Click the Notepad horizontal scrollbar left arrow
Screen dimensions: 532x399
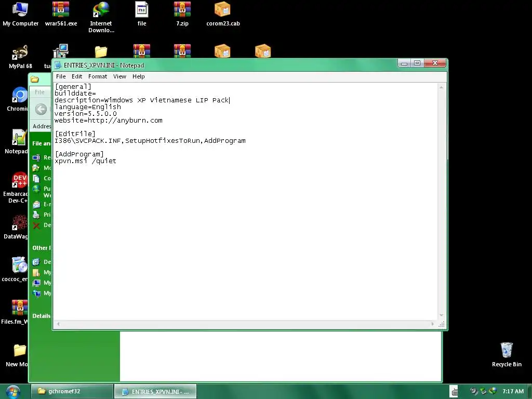point(58,324)
